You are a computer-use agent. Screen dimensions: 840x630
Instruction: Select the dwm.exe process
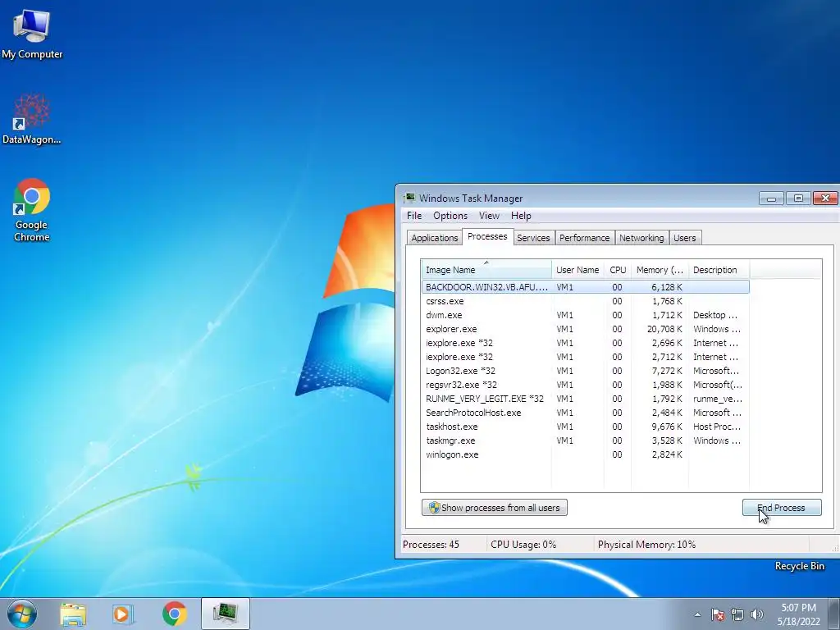click(x=585, y=315)
